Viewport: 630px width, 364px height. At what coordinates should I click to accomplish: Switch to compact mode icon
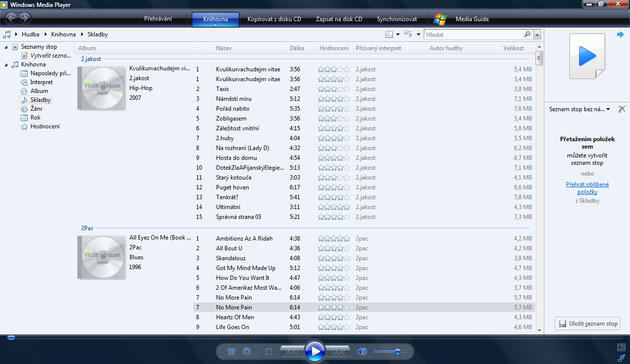(x=622, y=358)
